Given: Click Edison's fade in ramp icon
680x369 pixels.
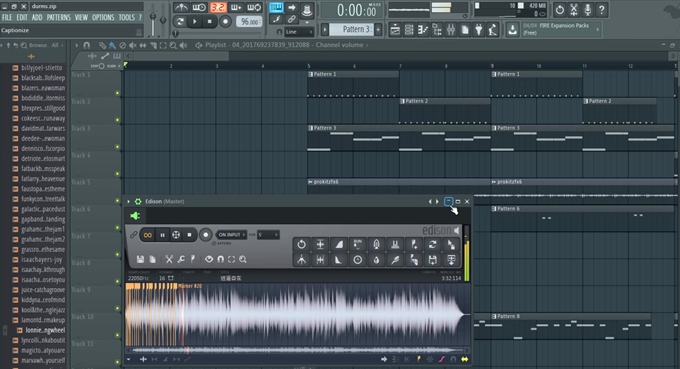Looking at the screenshot, I should tap(339, 244).
